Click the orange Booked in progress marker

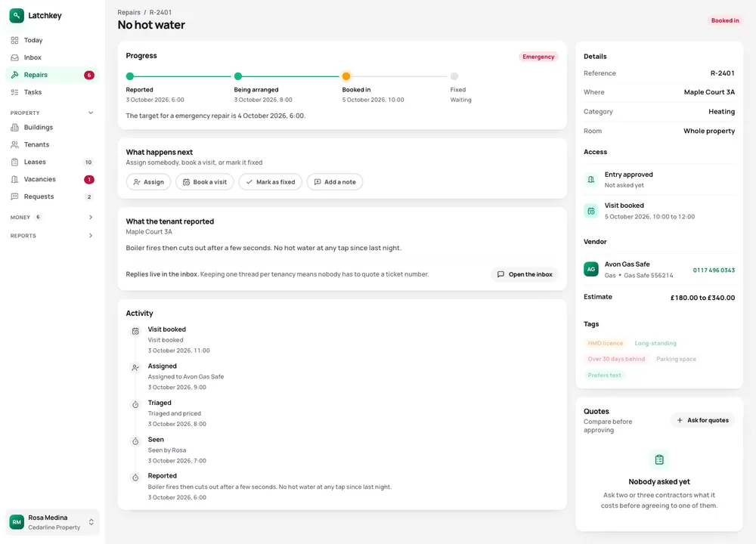346,76
